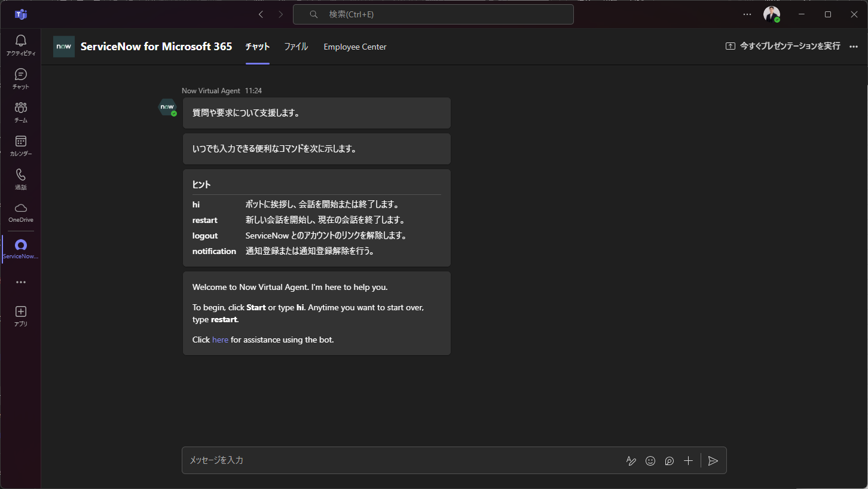Click the 'ServiceNow for Microsoft 365' title
Viewport: 868px width, 489px height.
pyautogui.click(x=156, y=46)
